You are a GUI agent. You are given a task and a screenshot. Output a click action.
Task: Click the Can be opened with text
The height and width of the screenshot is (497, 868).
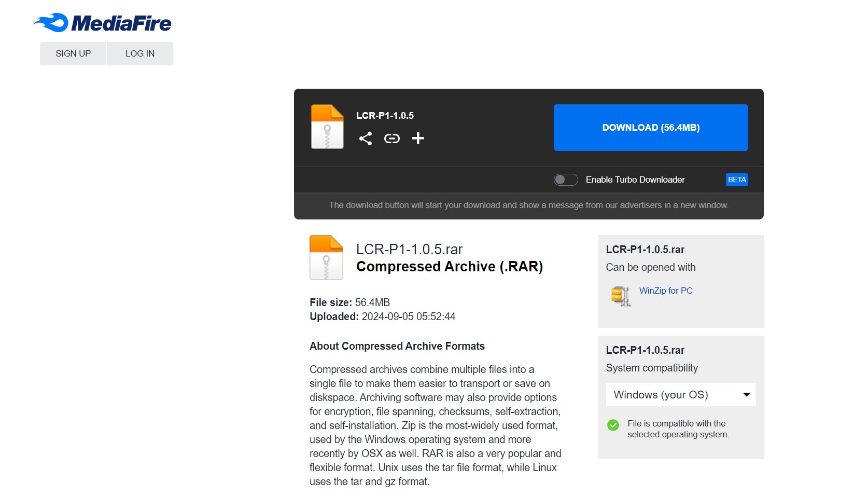coord(651,267)
